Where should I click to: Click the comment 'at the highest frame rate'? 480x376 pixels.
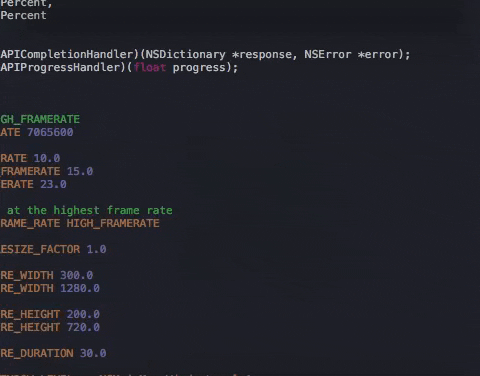tap(90, 210)
